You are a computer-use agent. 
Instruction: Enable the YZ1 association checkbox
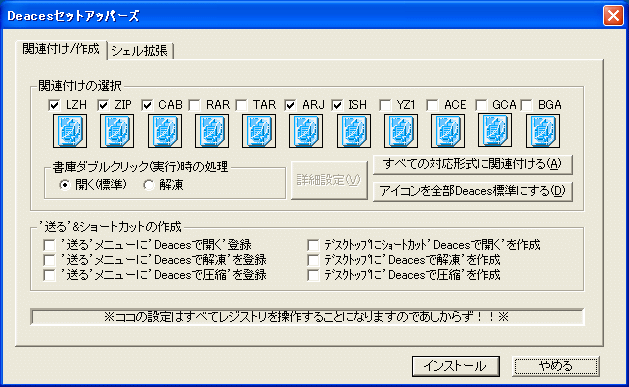coord(385,105)
